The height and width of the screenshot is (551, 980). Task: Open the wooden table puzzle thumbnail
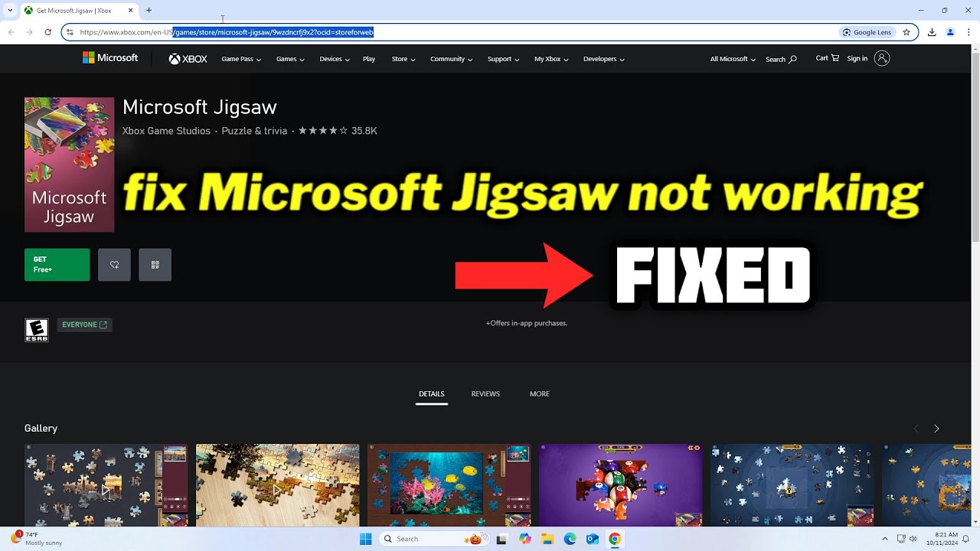[277, 486]
